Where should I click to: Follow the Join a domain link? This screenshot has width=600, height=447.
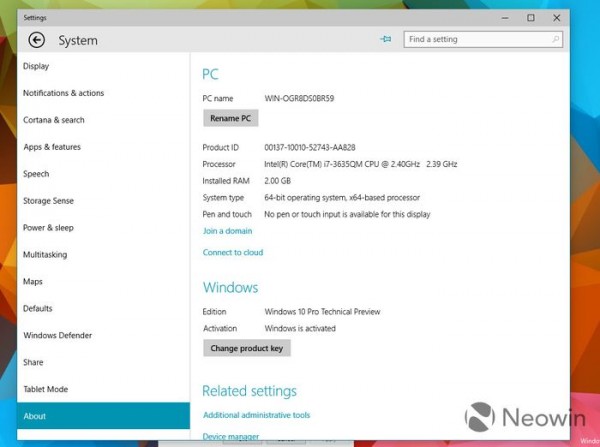[227, 231]
